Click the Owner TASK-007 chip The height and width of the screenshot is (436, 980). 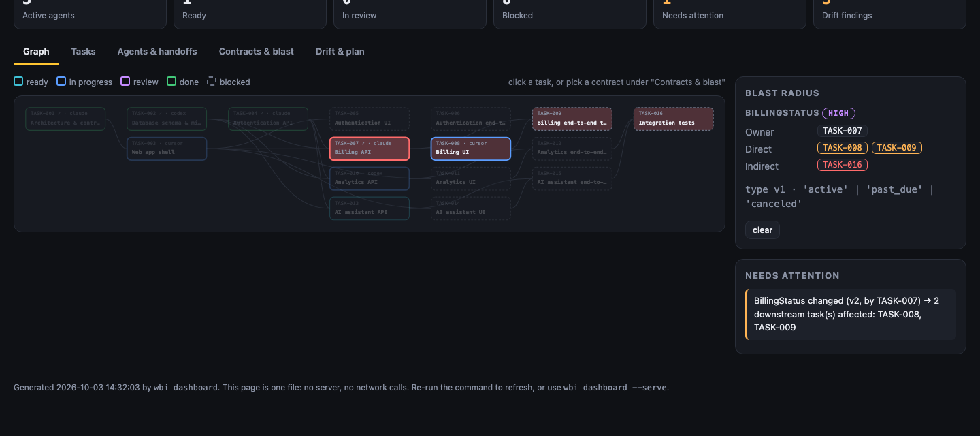coord(843,131)
